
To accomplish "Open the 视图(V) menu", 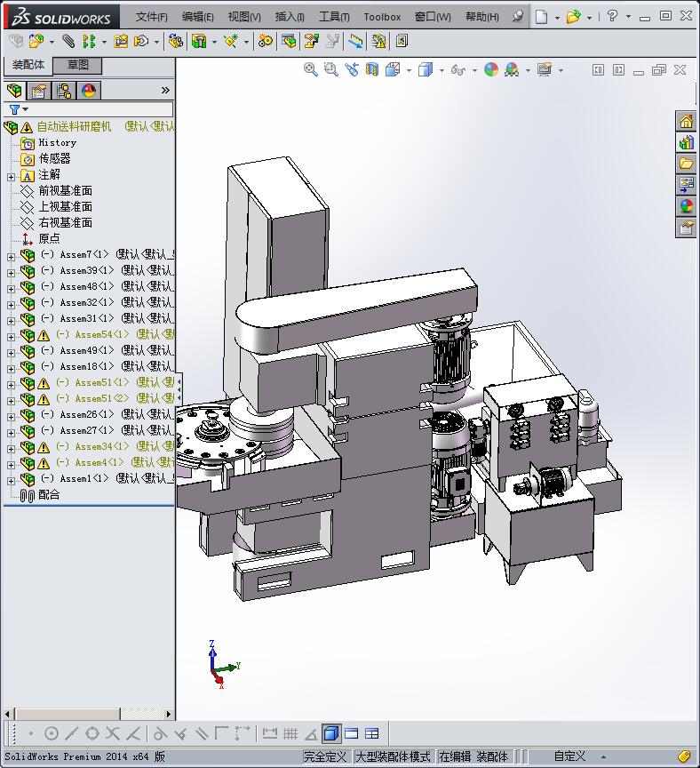I will 244,17.
